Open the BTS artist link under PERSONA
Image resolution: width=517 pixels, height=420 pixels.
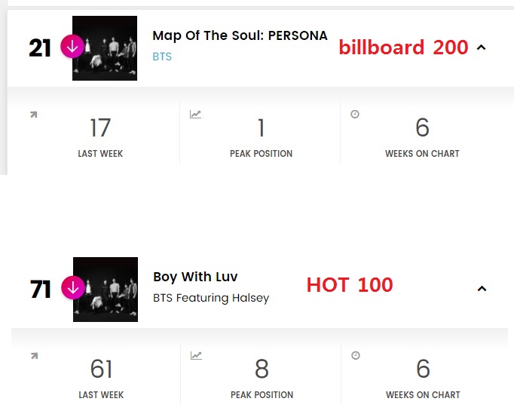pos(162,57)
